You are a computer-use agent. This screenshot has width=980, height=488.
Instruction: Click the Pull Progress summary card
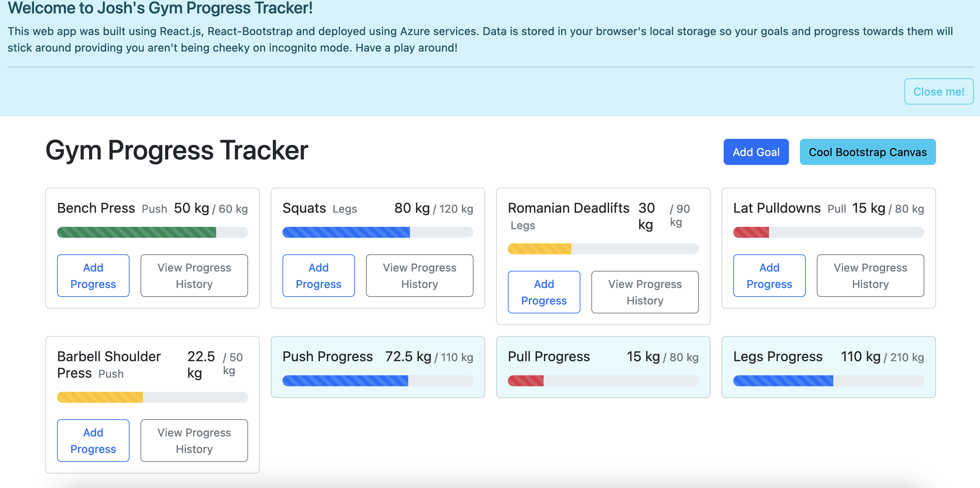click(603, 366)
